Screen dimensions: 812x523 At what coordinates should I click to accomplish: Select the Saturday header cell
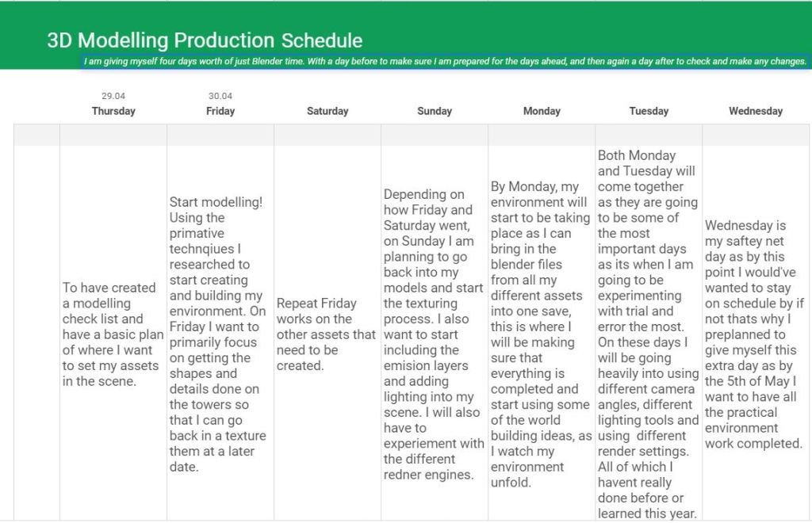pos(327,112)
